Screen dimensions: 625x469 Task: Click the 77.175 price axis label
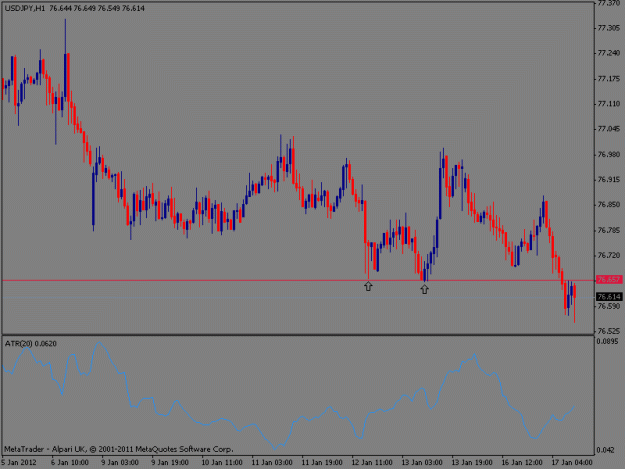coord(609,78)
